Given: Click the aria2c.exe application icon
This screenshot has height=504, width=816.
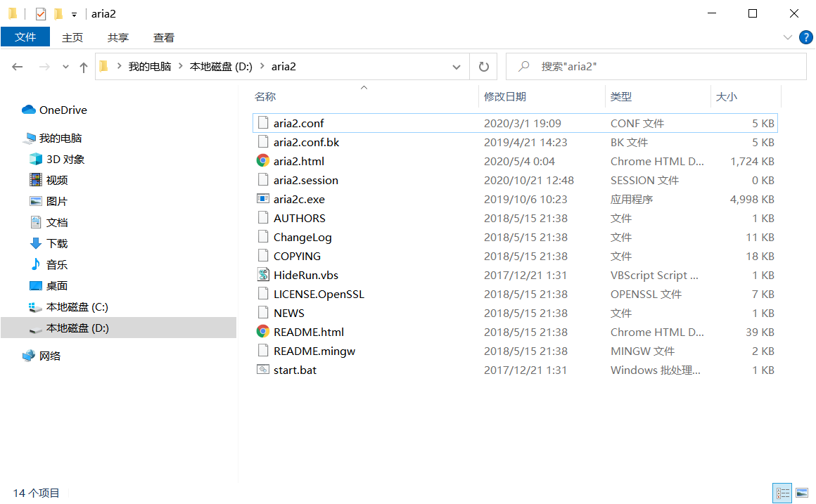Looking at the screenshot, I should (263, 199).
